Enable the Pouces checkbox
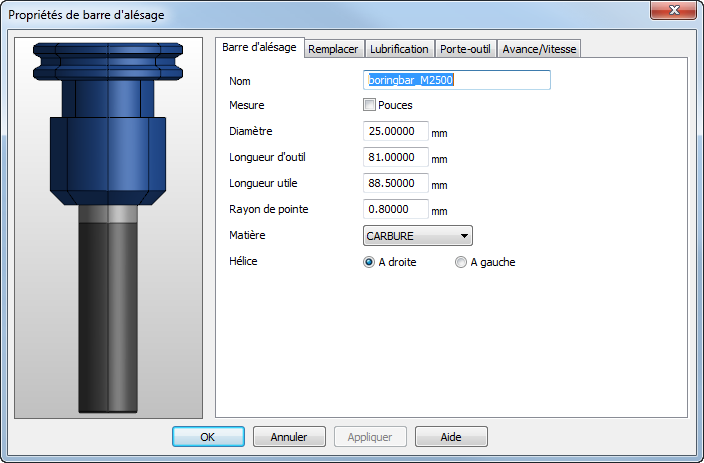This screenshot has width=704, height=463. [x=369, y=105]
